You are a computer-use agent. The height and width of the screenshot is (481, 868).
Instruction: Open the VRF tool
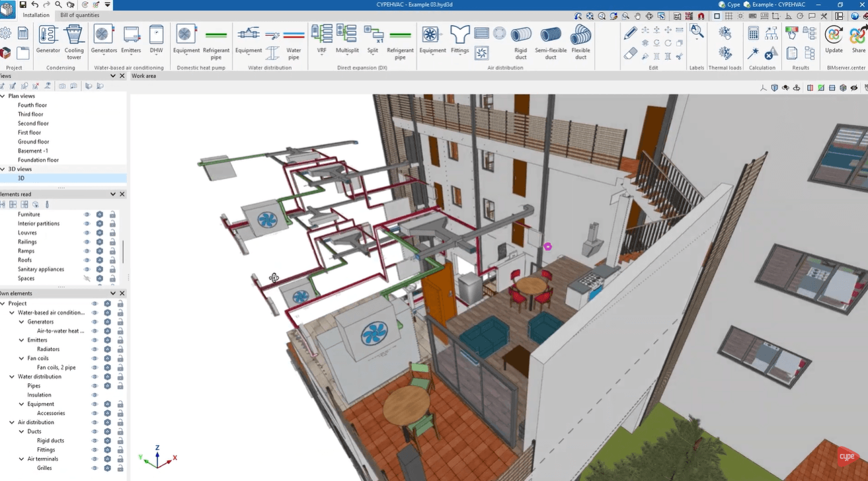(322, 39)
